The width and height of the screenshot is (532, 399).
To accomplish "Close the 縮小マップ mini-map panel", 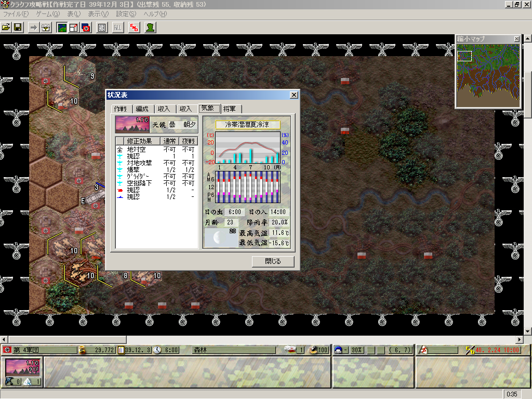I will 516,39.
